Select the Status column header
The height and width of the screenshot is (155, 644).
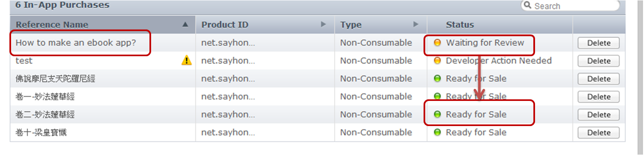(500, 25)
